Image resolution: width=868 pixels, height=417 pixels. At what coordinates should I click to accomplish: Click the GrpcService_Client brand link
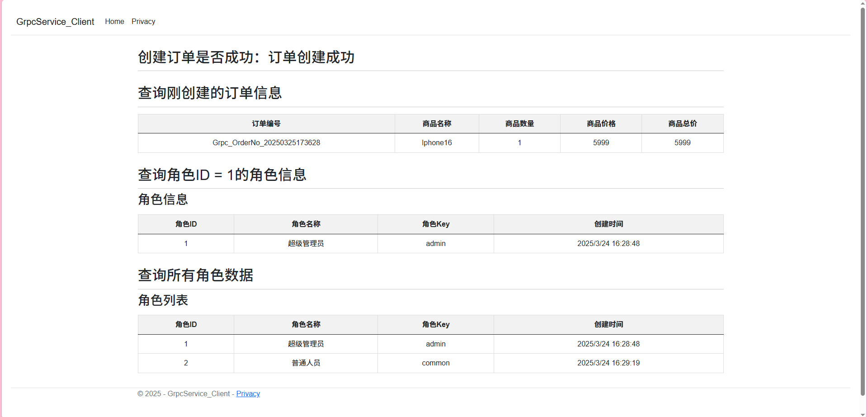(55, 22)
